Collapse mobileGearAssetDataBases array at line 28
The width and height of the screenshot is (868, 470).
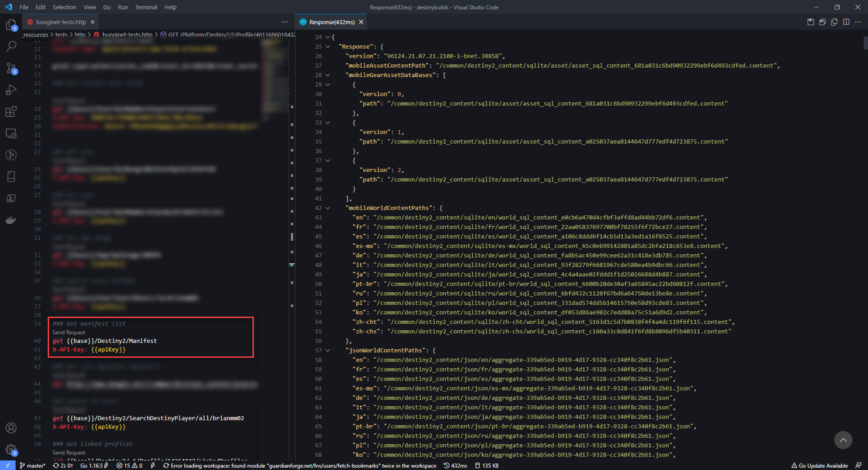click(328, 75)
